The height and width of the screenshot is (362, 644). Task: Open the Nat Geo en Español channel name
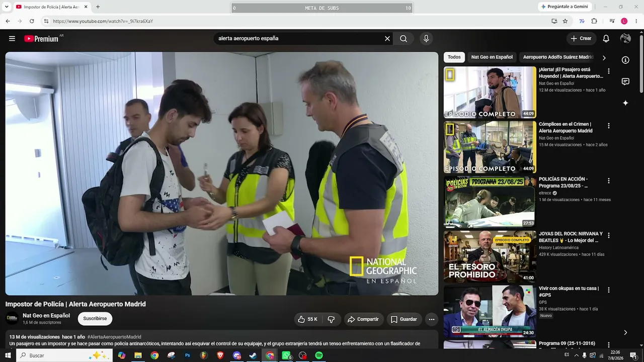46,316
